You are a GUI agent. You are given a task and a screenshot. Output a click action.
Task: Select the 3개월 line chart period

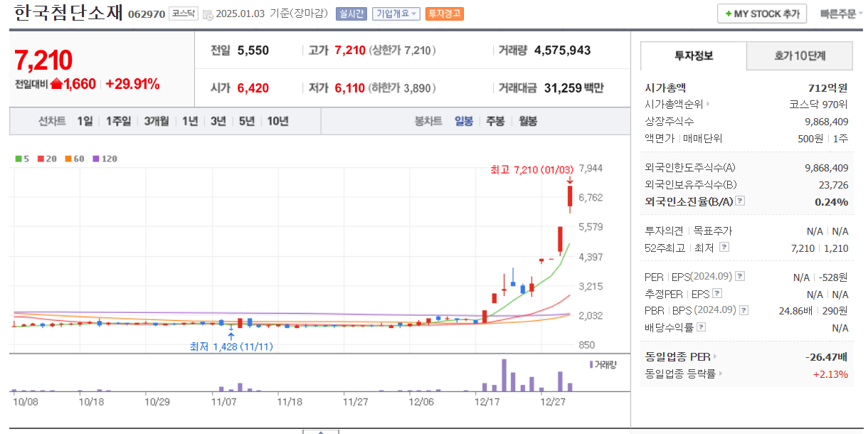(156, 121)
